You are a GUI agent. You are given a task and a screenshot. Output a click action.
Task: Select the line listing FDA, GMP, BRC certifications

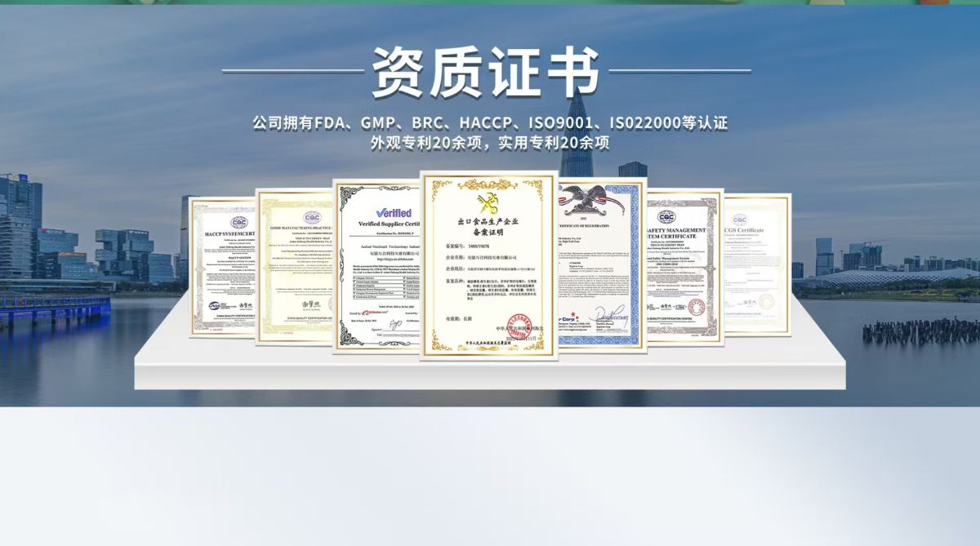pos(490,123)
